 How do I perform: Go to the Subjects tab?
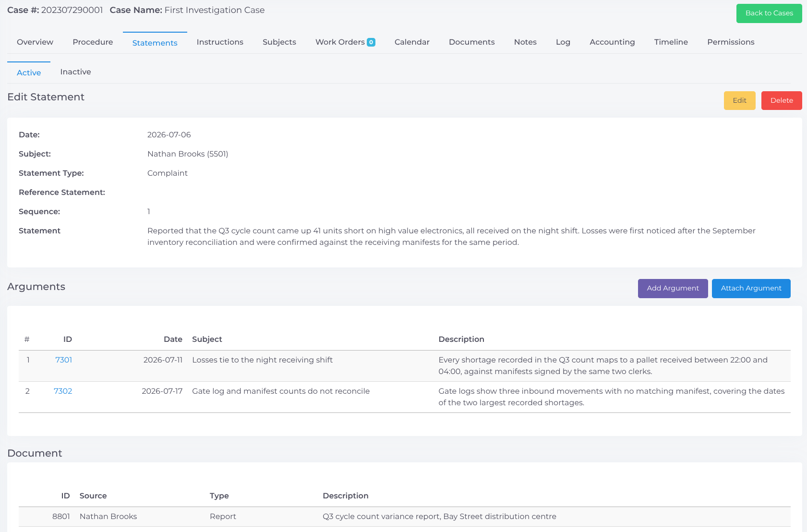[279, 42]
